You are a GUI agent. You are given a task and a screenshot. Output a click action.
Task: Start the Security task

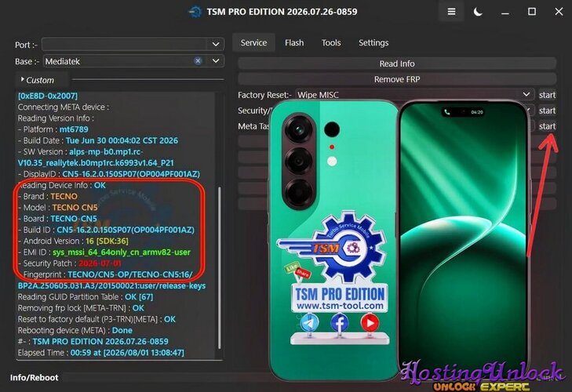547,111
